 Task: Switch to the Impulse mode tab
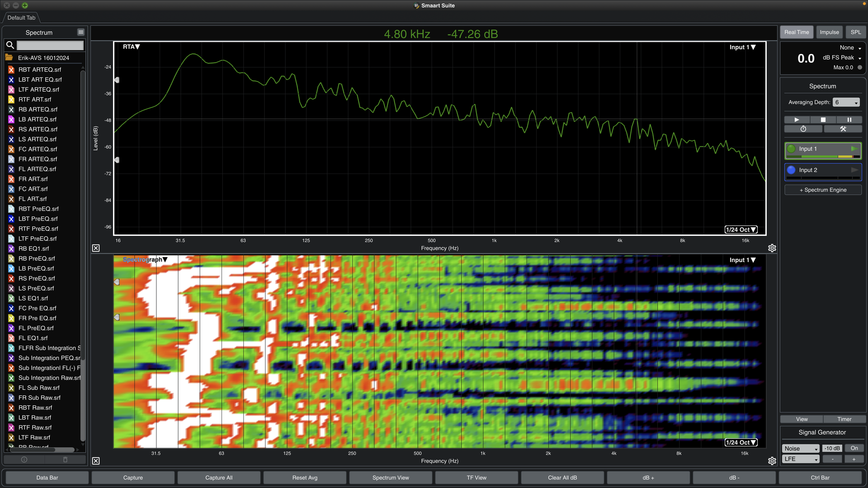tap(829, 32)
